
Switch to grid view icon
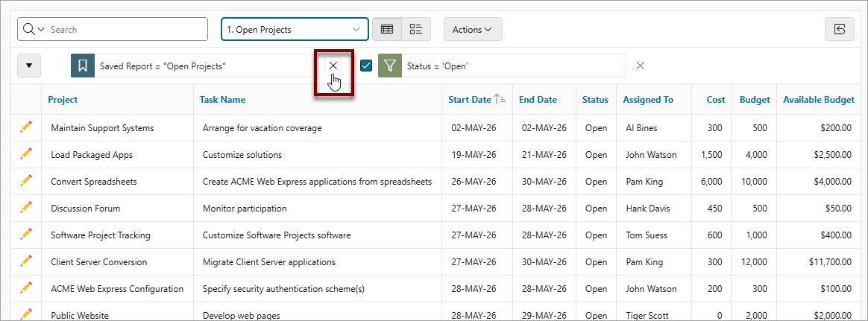point(387,29)
